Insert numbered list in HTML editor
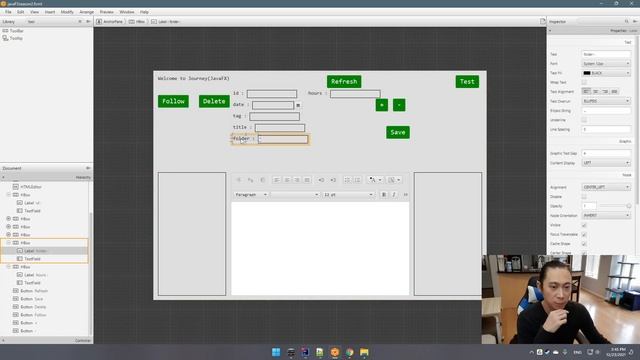 point(358,180)
